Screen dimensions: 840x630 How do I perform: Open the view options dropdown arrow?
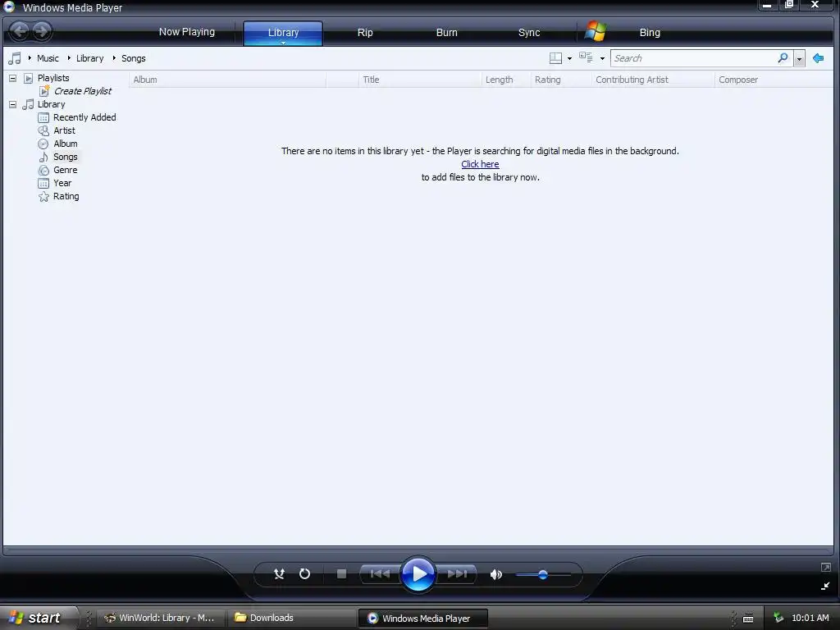tap(602, 58)
